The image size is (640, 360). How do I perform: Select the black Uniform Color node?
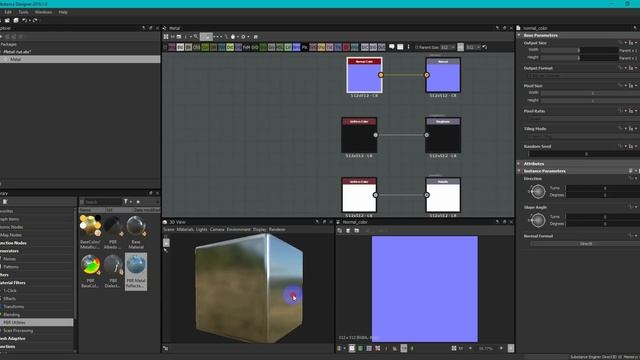pyautogui.click(x=359, y=135)
